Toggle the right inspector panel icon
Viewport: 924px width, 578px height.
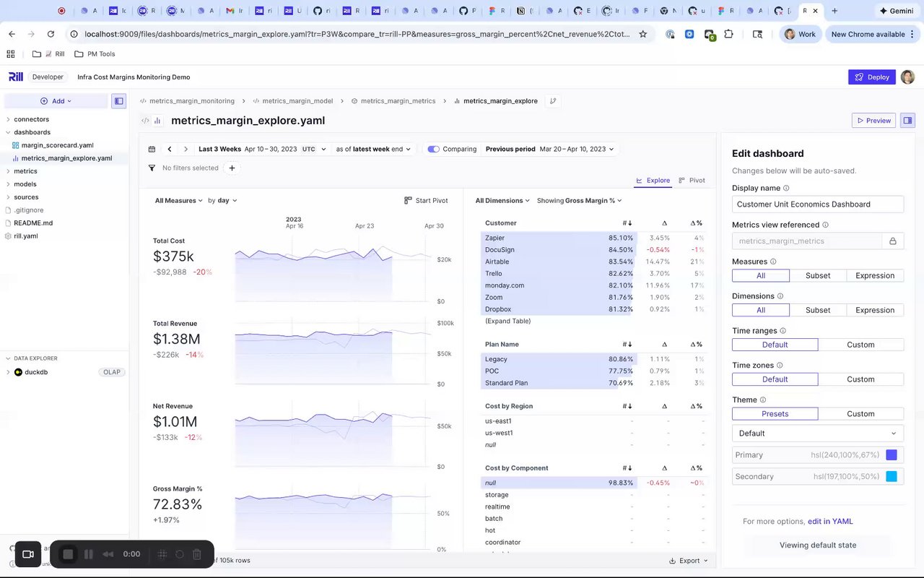[x=907, y=121]
